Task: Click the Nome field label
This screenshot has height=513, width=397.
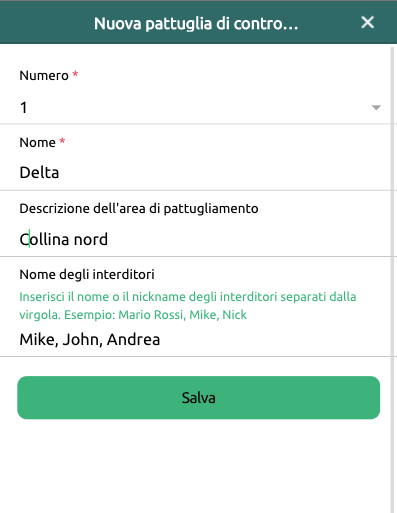Action: [x=38, y=142]
